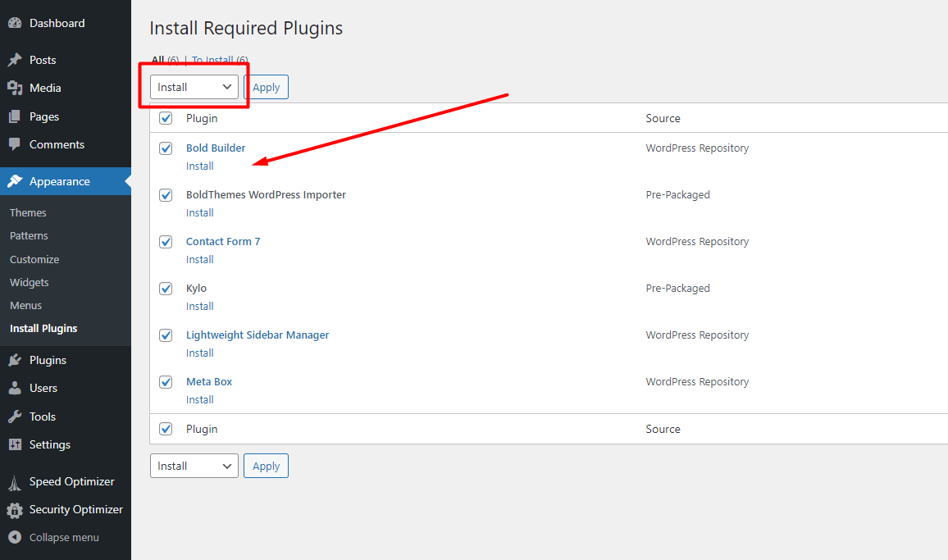The image size is (948, 560).
Task: Open the Meta Box plugin link
Action: coord(209,381)
